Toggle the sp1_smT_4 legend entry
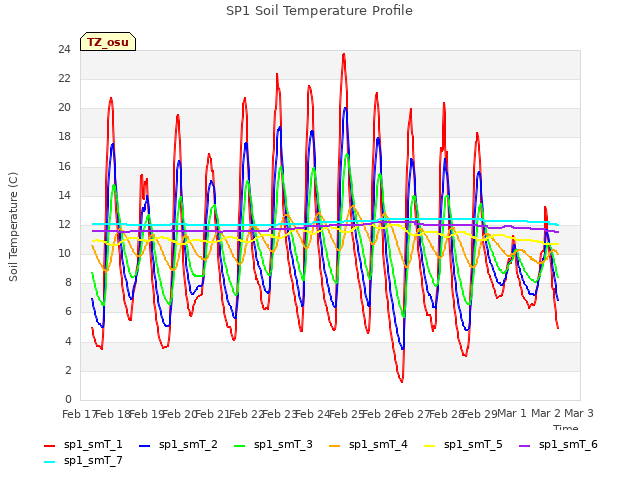 (368, 444)
